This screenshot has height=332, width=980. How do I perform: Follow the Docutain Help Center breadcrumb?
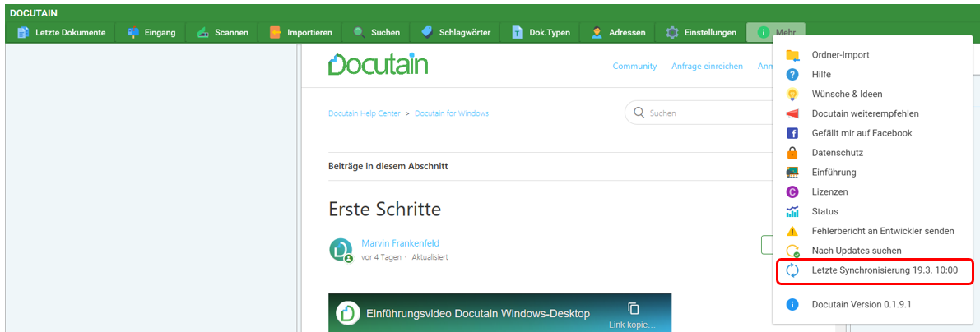[x=365, y=113]
